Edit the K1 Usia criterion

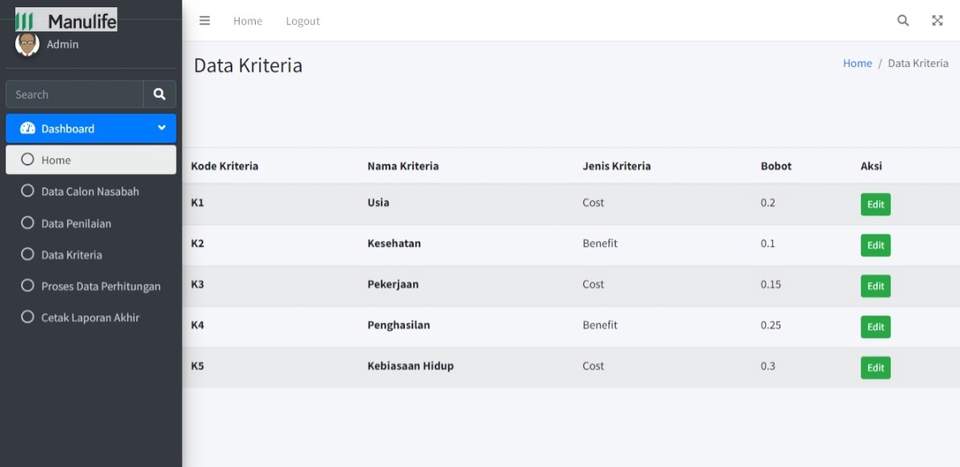[x=876, y=204]
